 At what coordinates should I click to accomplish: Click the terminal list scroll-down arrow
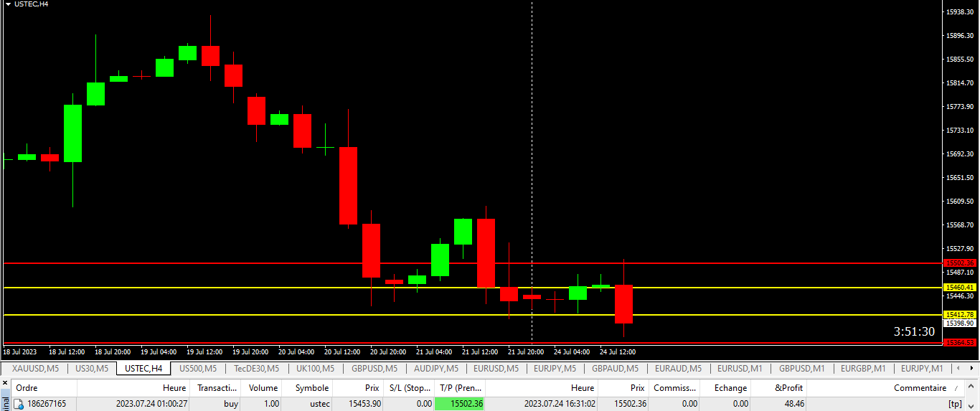point(972,405)
